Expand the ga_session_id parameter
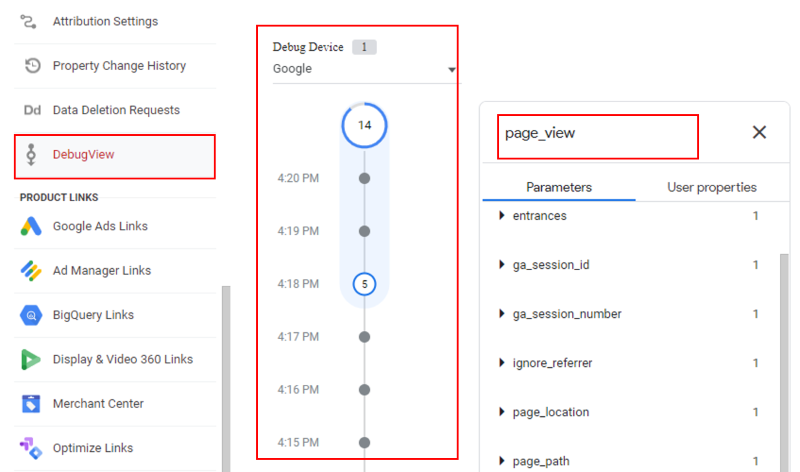Viewport: 800px width, 472px height. [x=502, y=265]
